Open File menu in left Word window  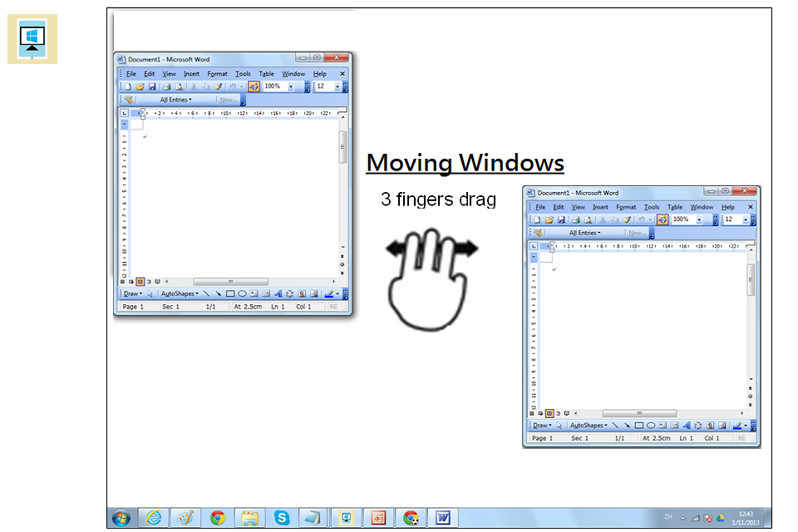(x=131, y=74)
